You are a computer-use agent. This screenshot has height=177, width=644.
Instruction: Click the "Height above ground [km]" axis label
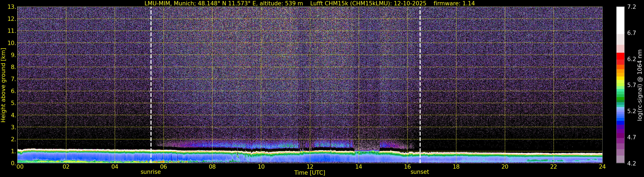[x=3, y=85]
